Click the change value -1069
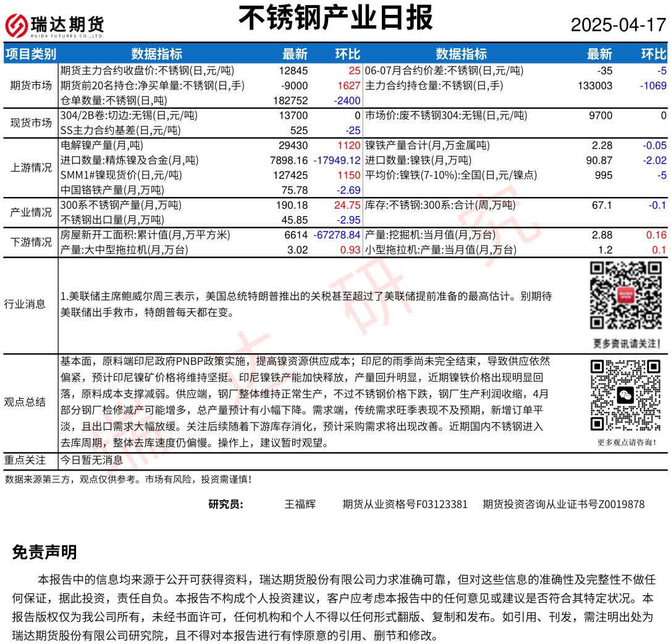Image resolution: width=671 pixels, height=644 pixels. [653, 86]
